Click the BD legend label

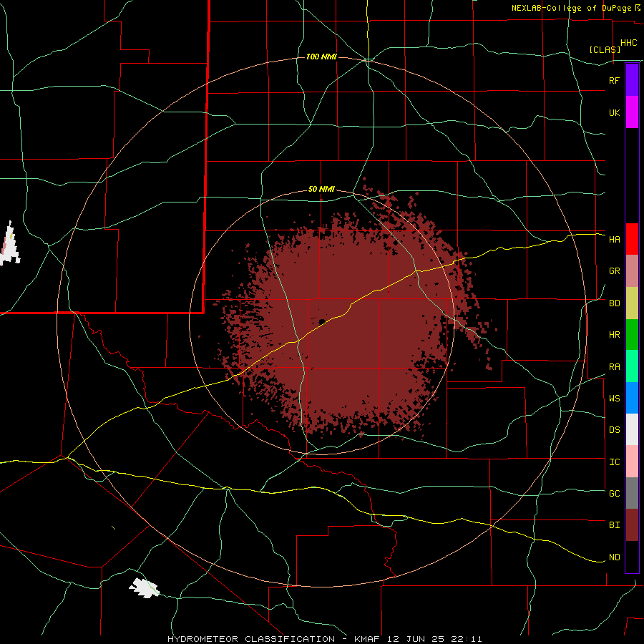[x=614, y=303]
